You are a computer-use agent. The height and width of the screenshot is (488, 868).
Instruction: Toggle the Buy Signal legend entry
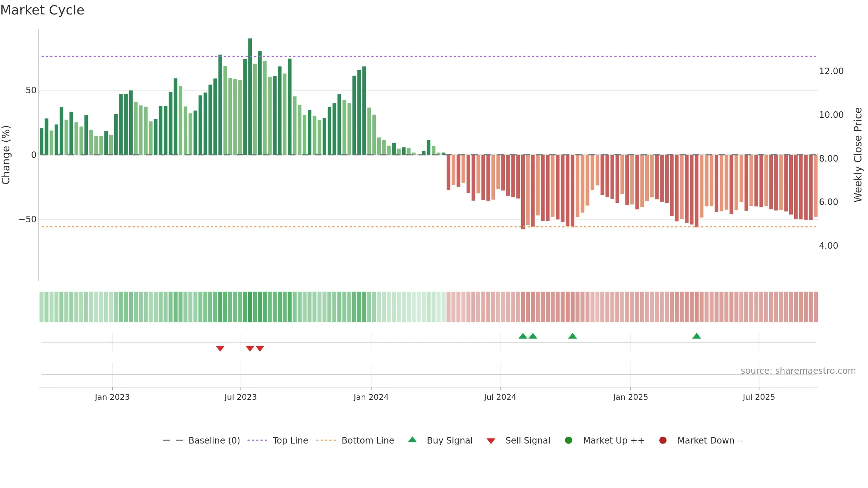coord(440,440)
